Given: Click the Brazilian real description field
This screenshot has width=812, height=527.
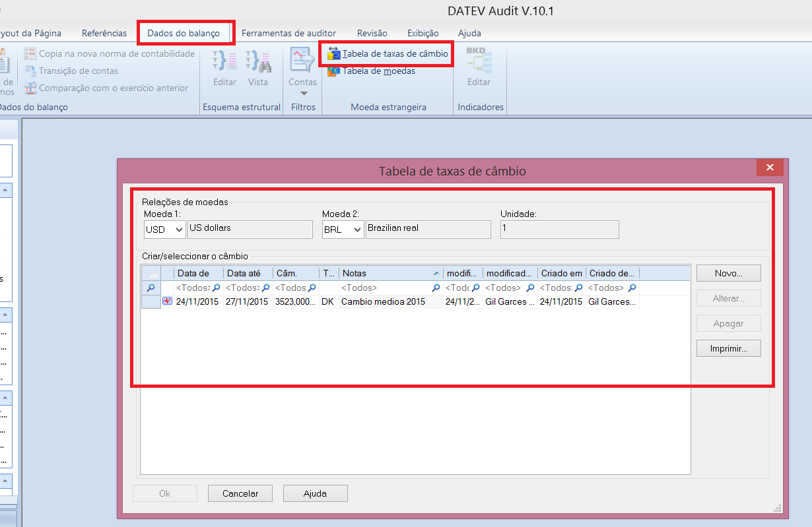Looking at the screenshot, I should (x=428, y=230).
